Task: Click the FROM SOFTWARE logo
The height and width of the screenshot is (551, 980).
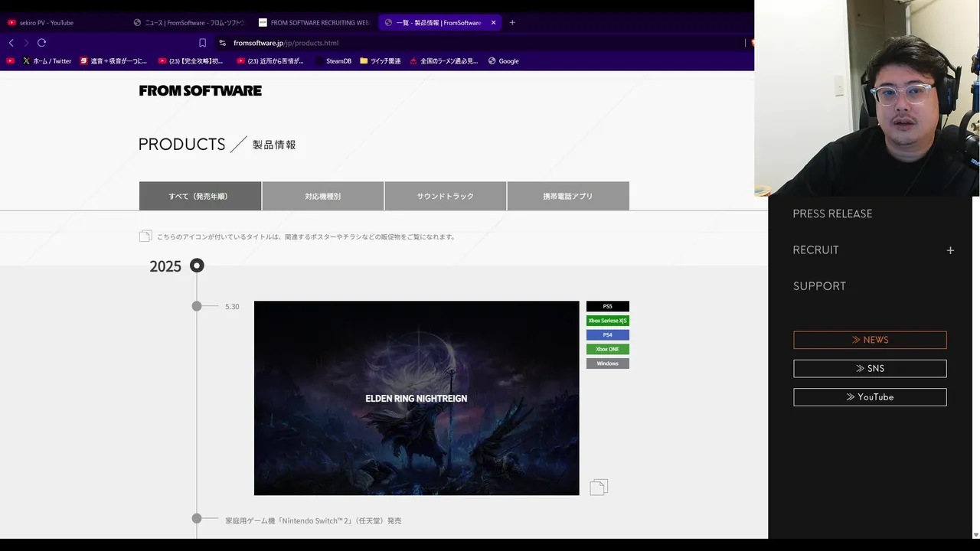Action: pyautogui.click(x=201, y=90)
